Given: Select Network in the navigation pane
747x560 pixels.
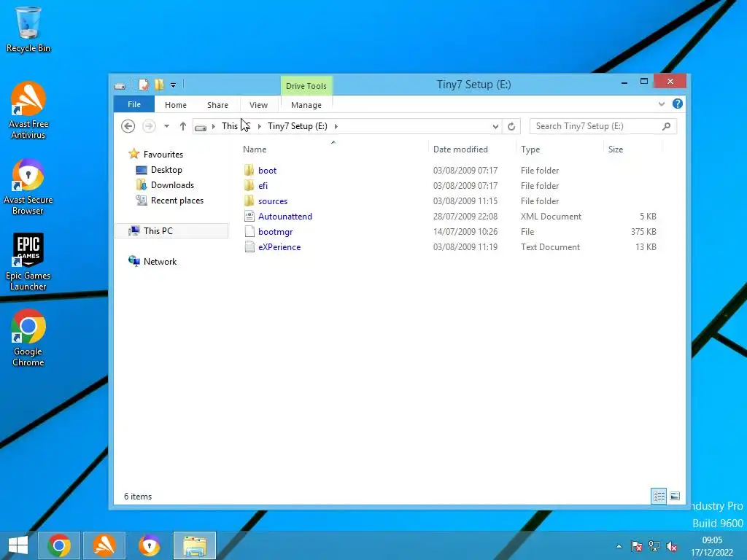Looking at the screenshot, I should 153,262.
